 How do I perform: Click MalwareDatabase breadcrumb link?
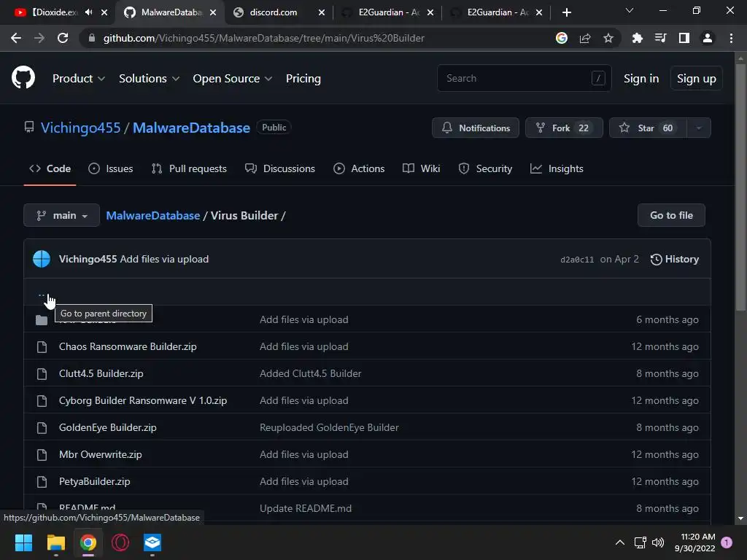tap(153, 215)
